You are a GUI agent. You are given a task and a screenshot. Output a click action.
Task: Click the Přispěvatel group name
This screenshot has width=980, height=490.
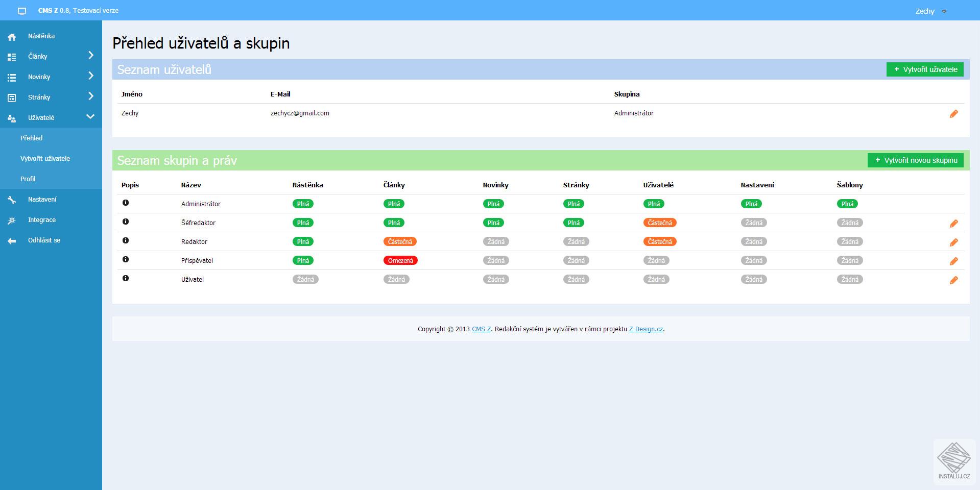click(x=197, y=261)
